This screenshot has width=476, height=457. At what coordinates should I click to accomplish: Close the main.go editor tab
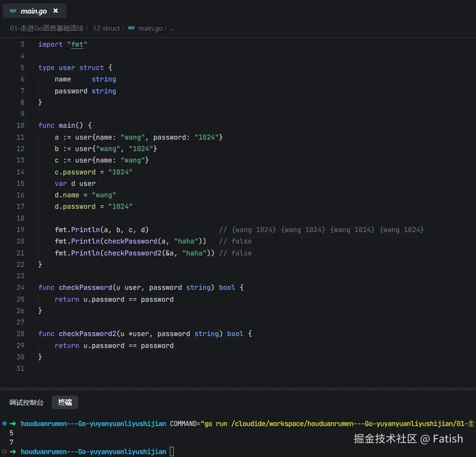[56, 11]
